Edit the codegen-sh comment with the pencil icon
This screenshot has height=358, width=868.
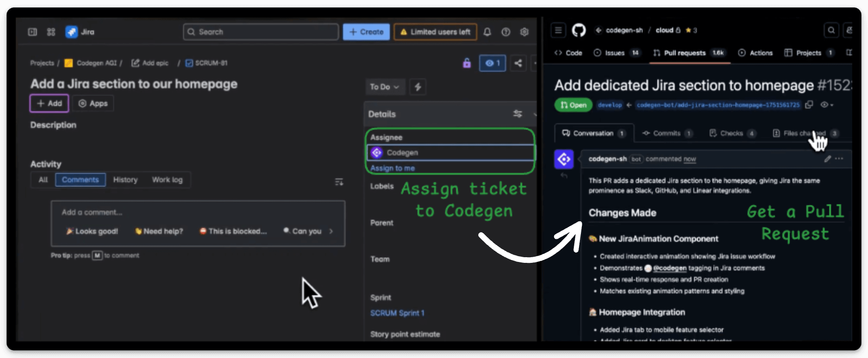827,159
